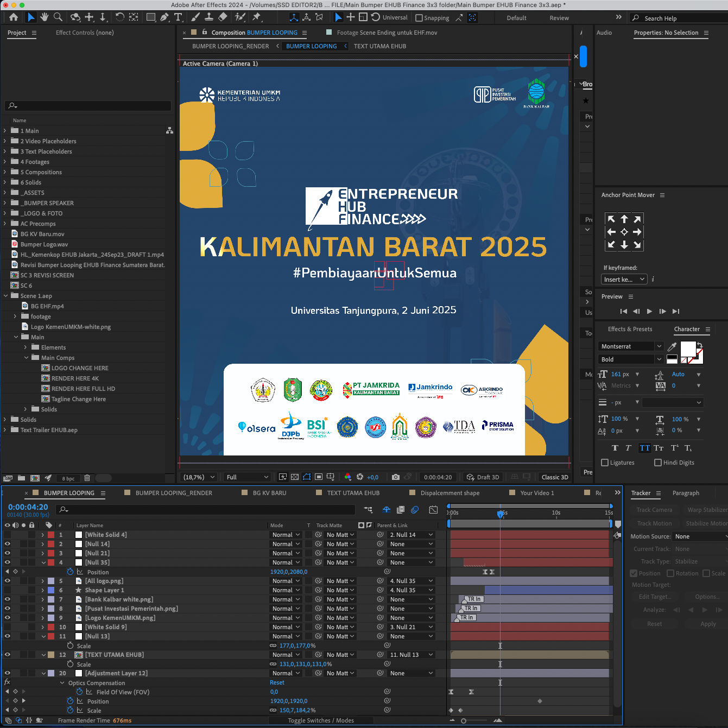Screen dimensions: 728x728
Task: Hide the White Solid 4 layer
Action: (x=7, y=535)
